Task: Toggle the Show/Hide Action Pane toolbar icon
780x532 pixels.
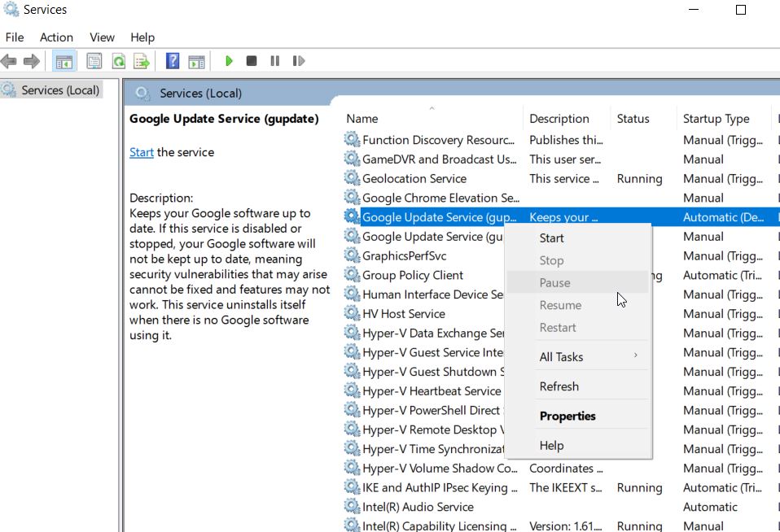Action: click(196, 61)
